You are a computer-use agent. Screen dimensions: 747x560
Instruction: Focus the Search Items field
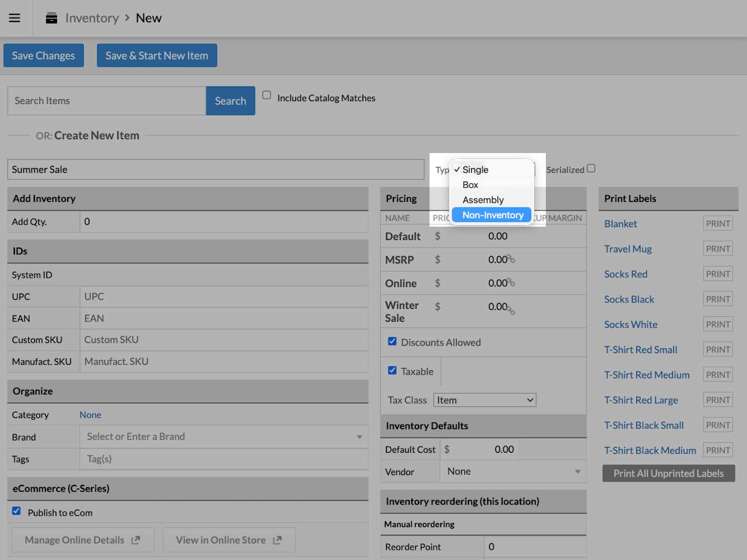(107, 101)
